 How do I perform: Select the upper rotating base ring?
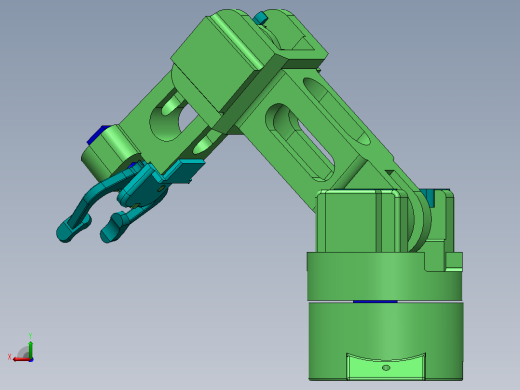[385, 276]
